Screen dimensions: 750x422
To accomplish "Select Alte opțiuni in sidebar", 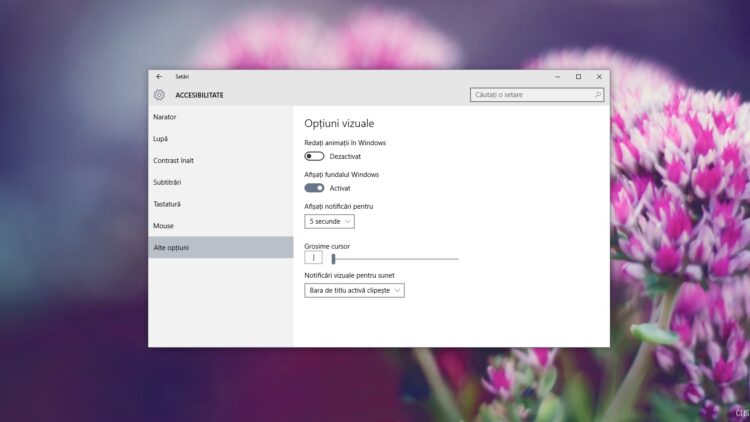I will (x=171, y=247).
